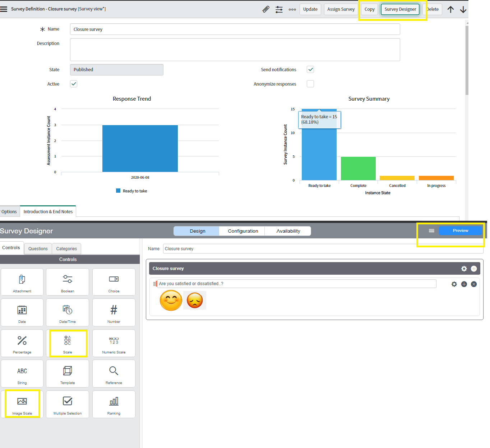Add a Boolean control to the survey
Image resolution: width=490 pixels, height=448 pixels.
[67, 282]
